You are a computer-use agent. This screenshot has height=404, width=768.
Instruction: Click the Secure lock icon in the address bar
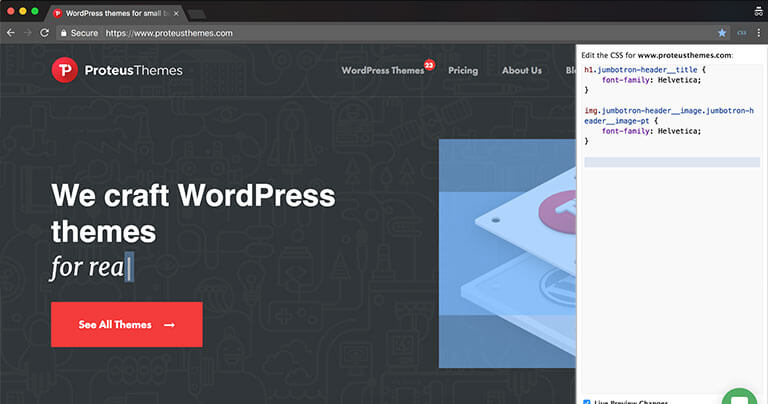63,33
